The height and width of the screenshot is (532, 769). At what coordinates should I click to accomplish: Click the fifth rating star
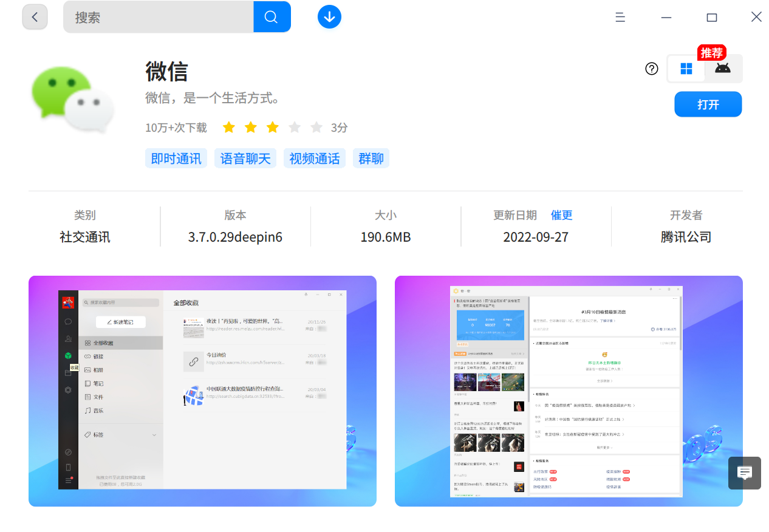click(x=316, y=127)
